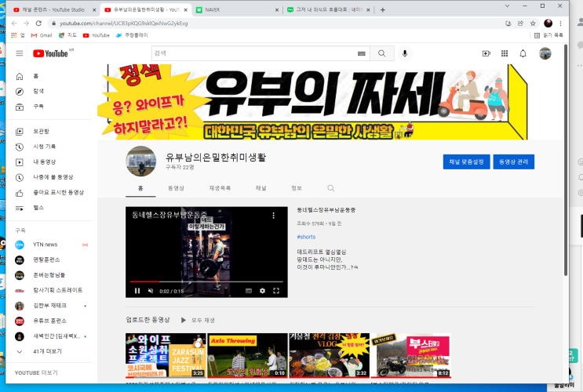Open the #shorts hashtag link
Image resolution: width=583 pixels, height=392 pixels.
(x=306, y=237)
